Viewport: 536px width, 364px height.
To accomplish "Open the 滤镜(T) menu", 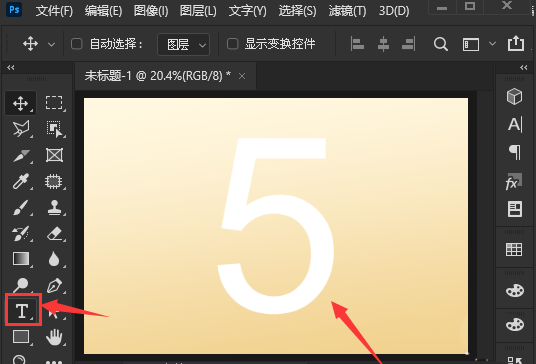I will tap(347, 11).
